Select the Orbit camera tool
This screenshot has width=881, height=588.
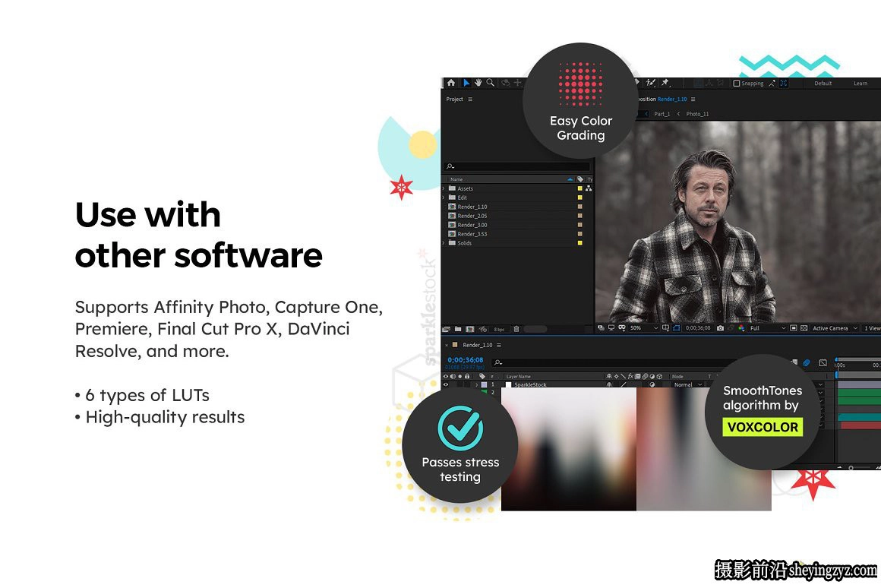(x=505, y=83)
